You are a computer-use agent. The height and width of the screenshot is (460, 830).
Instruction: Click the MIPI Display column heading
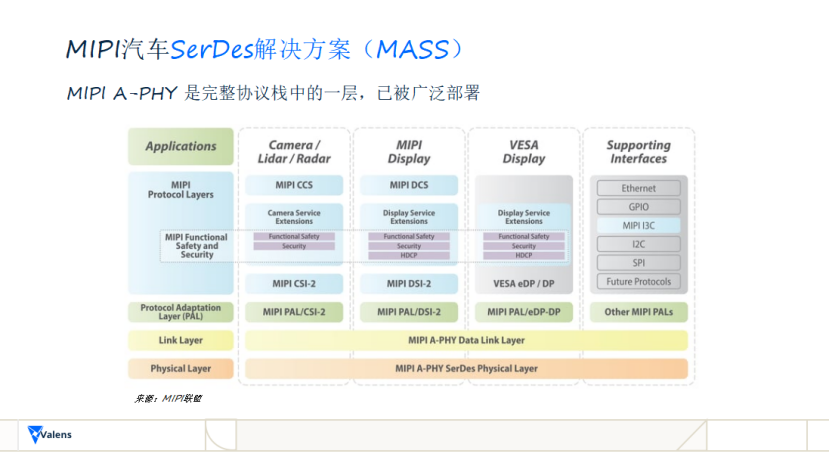coord(409,152)
